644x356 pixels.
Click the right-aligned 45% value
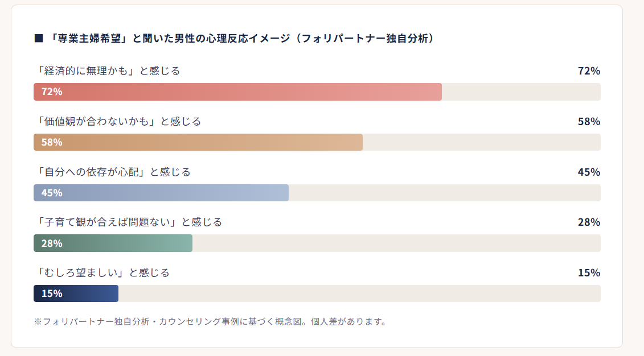coord(589,172)
